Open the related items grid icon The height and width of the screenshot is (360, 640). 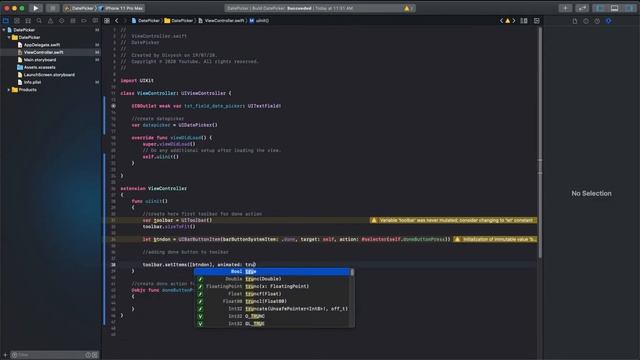107,20
